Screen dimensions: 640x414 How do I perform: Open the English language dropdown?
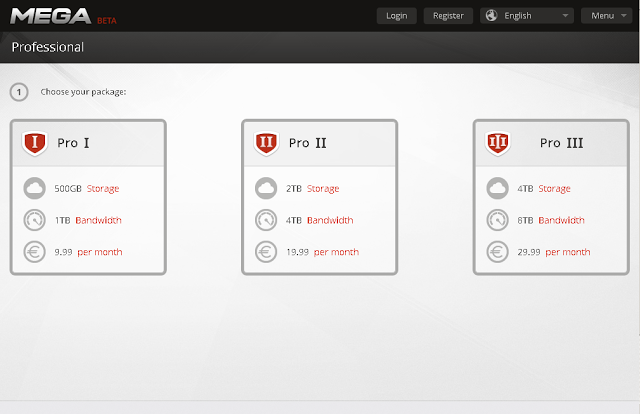point(527,16)
